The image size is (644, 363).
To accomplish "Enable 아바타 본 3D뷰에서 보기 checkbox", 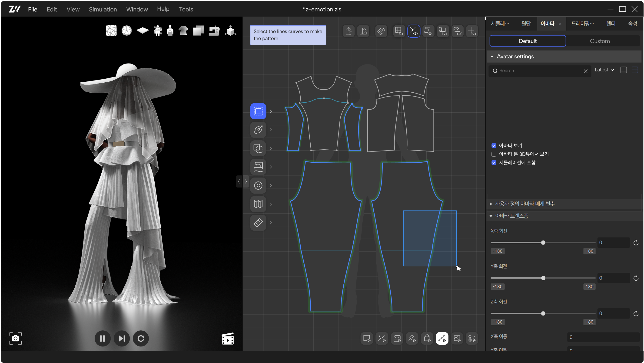I will click(x=494, y=154).
